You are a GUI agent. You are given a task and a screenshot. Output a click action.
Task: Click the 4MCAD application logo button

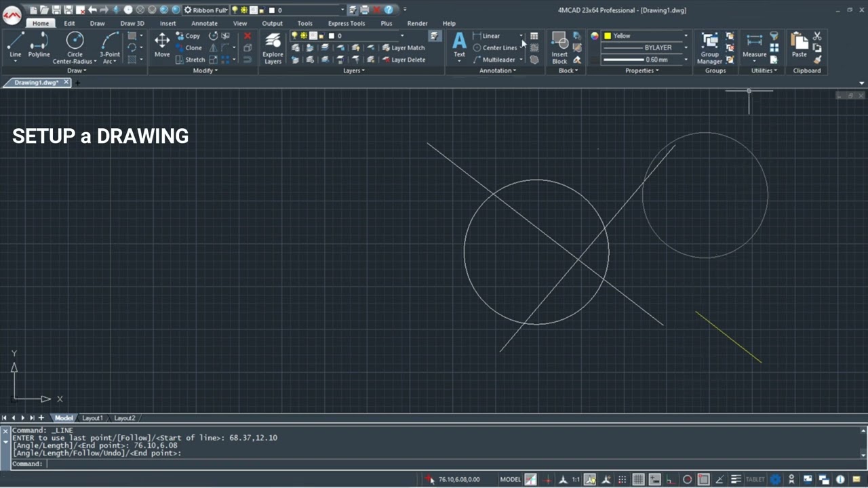pyautogui.click(x=12, y=14)
